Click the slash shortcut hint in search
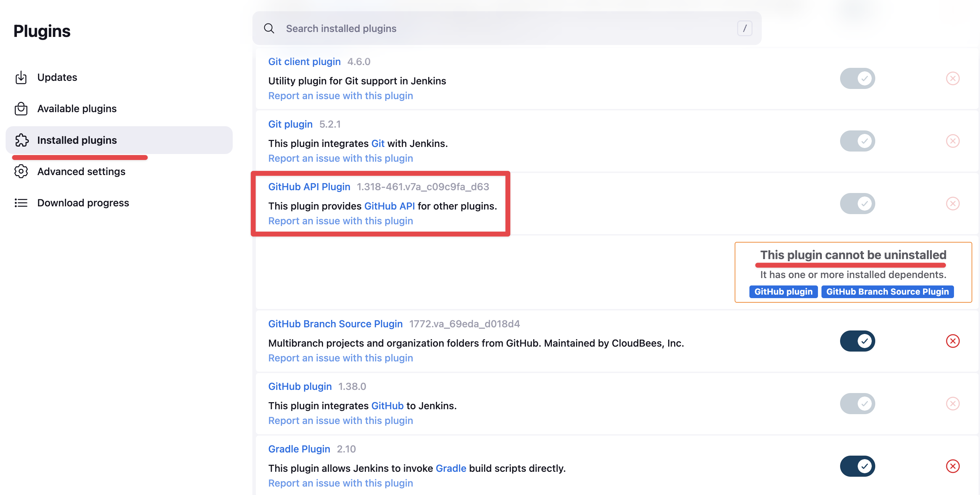 click(744, 28)
